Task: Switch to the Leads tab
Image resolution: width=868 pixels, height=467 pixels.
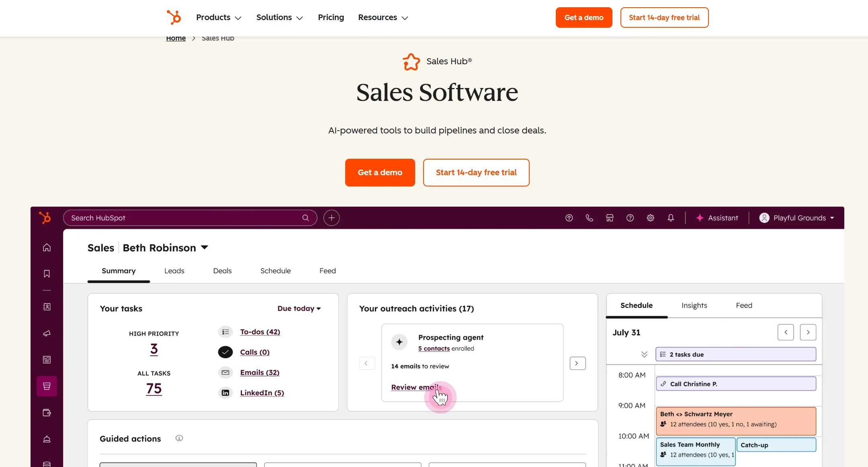Action: (174, 271)
